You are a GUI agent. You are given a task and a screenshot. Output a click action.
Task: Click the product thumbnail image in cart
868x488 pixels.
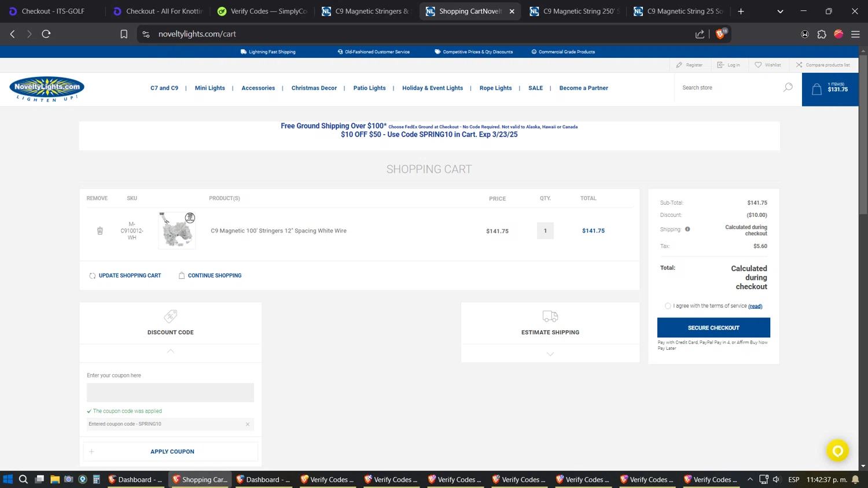point(177,230)
